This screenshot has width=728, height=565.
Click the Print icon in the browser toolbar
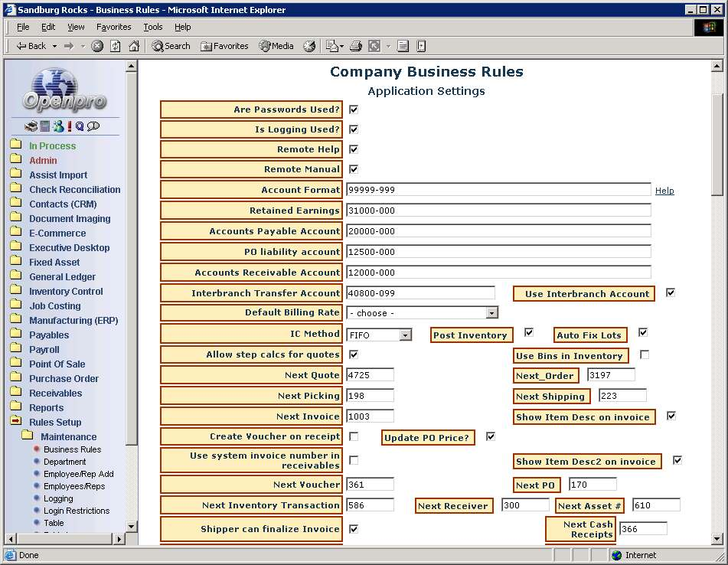355,46
